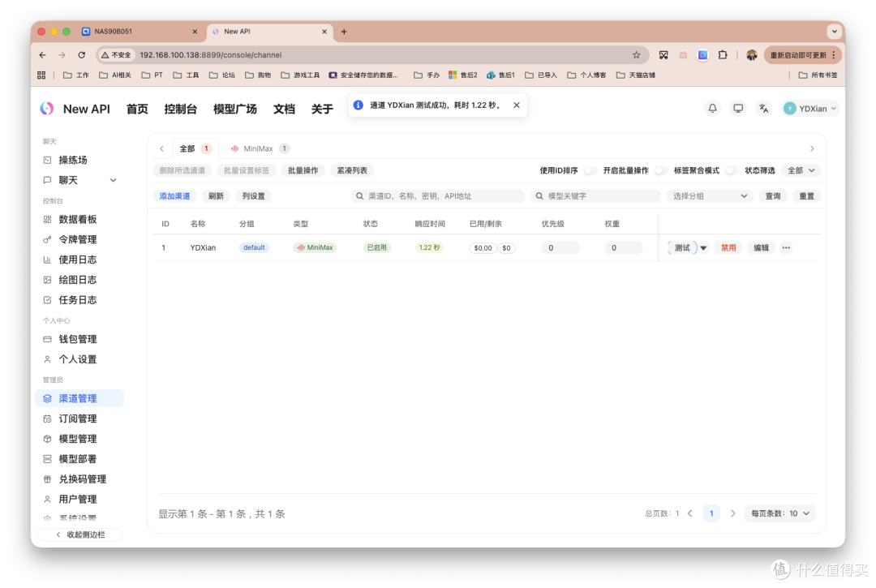Switch to 紧凑列表 compact list
The height and width of the screenshot is (588, 876).
(x=352, y=170)
